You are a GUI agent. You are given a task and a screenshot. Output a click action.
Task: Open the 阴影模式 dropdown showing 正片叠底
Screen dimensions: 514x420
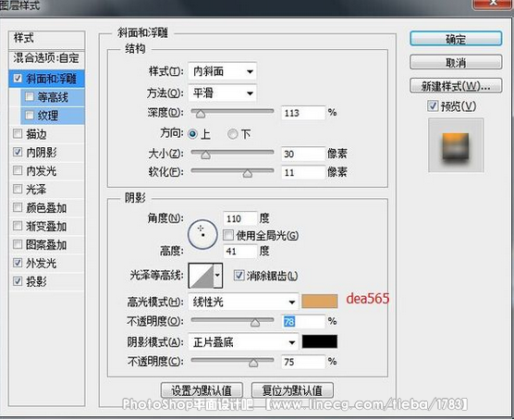click(x=243, y=342)
